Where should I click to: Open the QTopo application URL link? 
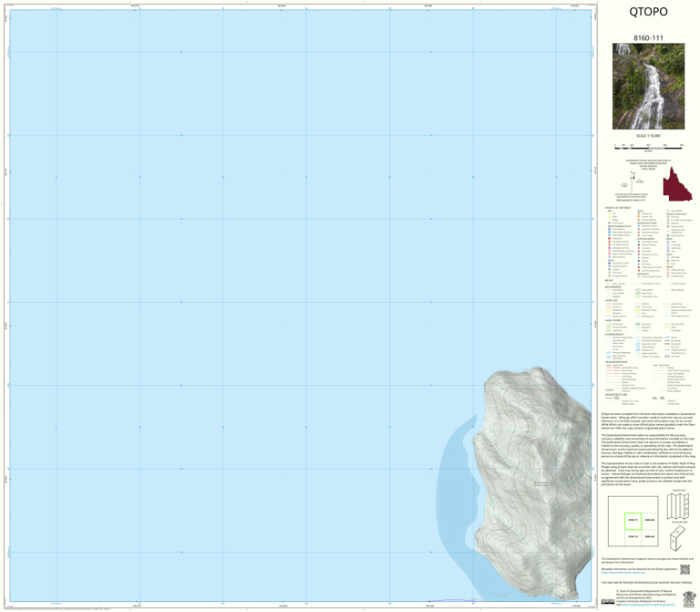(623, 572)
